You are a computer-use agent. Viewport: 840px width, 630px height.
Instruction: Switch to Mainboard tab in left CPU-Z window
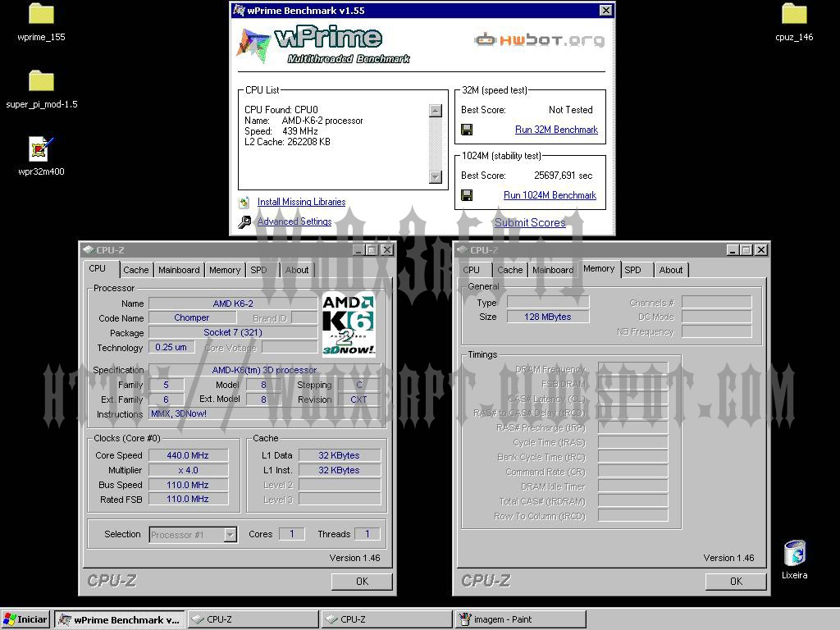coord(179,270)
